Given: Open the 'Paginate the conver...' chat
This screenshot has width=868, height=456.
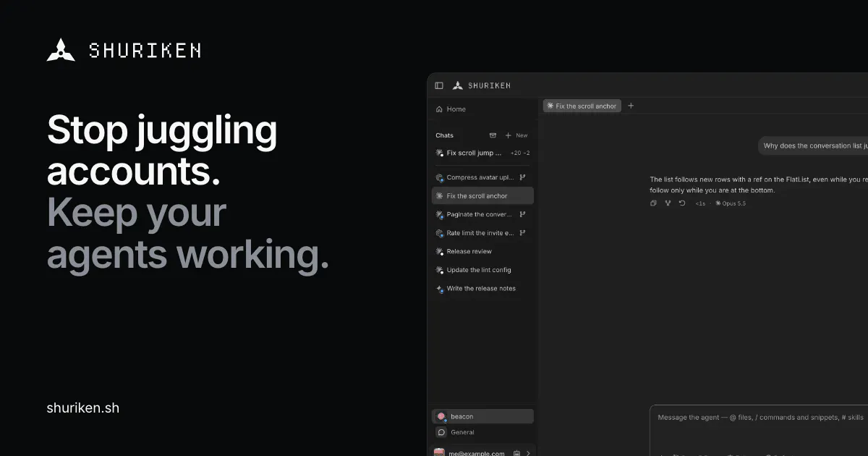Looking at the screenshot, I should 482,214.
